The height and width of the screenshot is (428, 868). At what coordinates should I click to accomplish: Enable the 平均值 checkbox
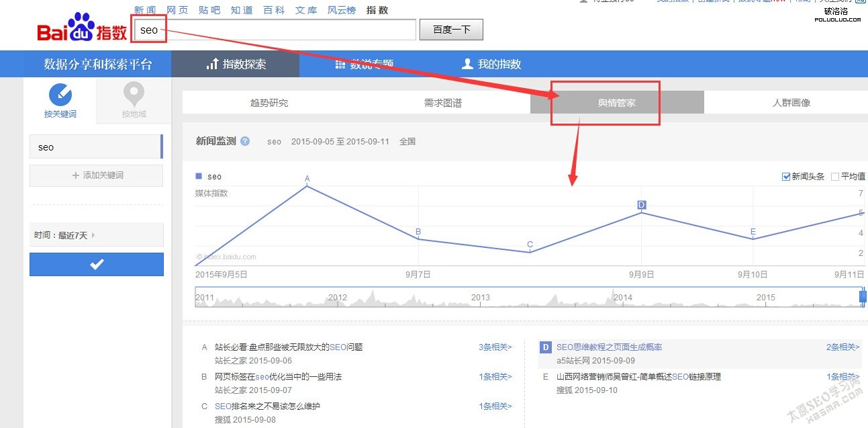[x=833, y=176]
